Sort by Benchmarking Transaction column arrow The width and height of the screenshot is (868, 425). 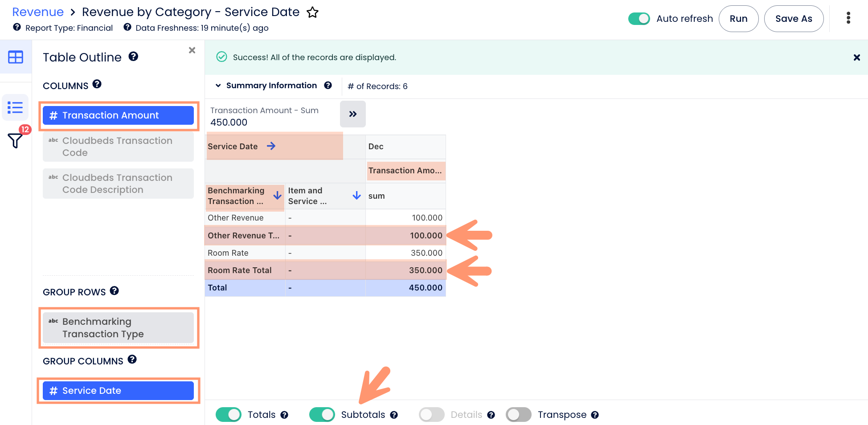[277, 196]
